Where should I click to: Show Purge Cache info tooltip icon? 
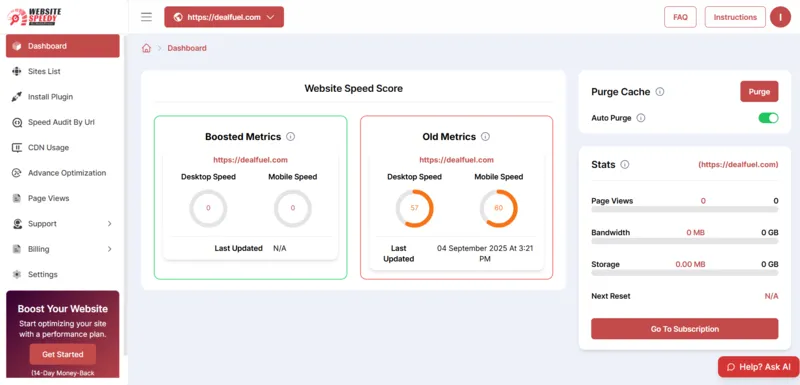point(660,92)
